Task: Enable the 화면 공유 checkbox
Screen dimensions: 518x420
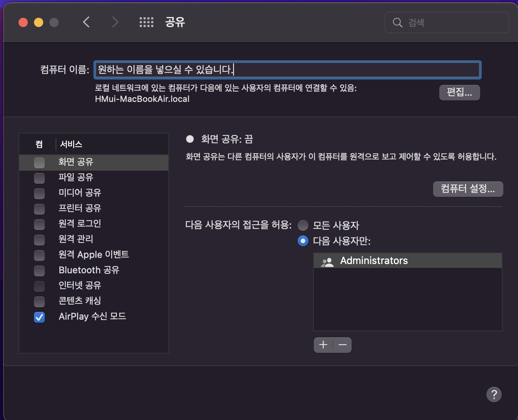Action: tap(39, 163)
